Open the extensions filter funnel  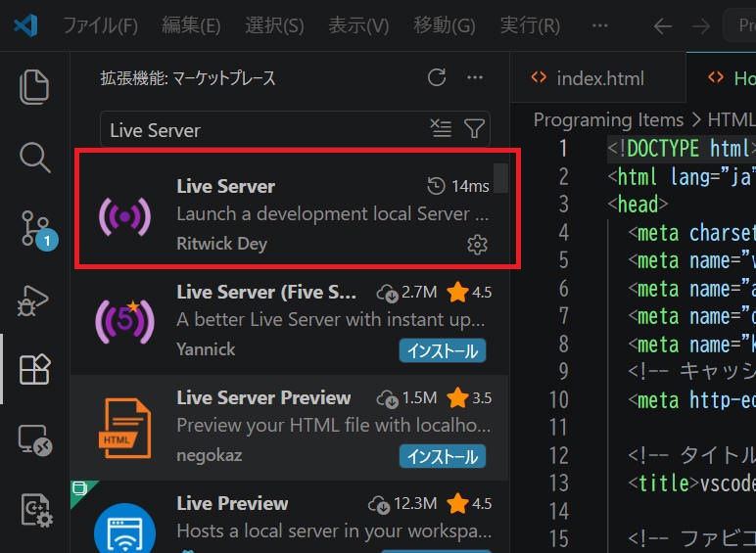[x=474, y=128]
